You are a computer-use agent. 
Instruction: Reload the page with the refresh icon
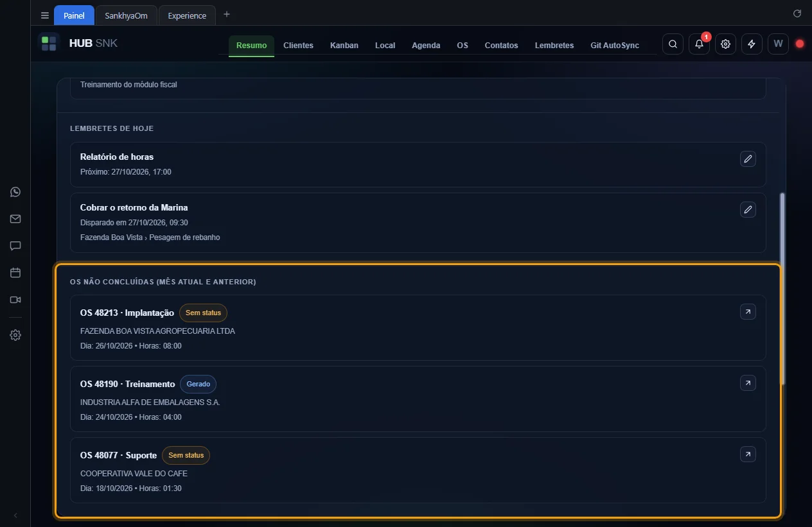coord(797,13)
